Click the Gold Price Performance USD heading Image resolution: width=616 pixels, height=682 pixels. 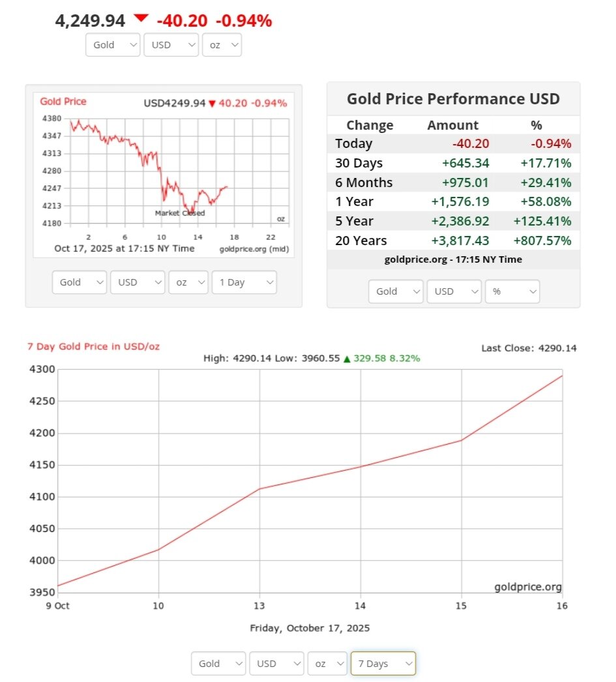453,99
